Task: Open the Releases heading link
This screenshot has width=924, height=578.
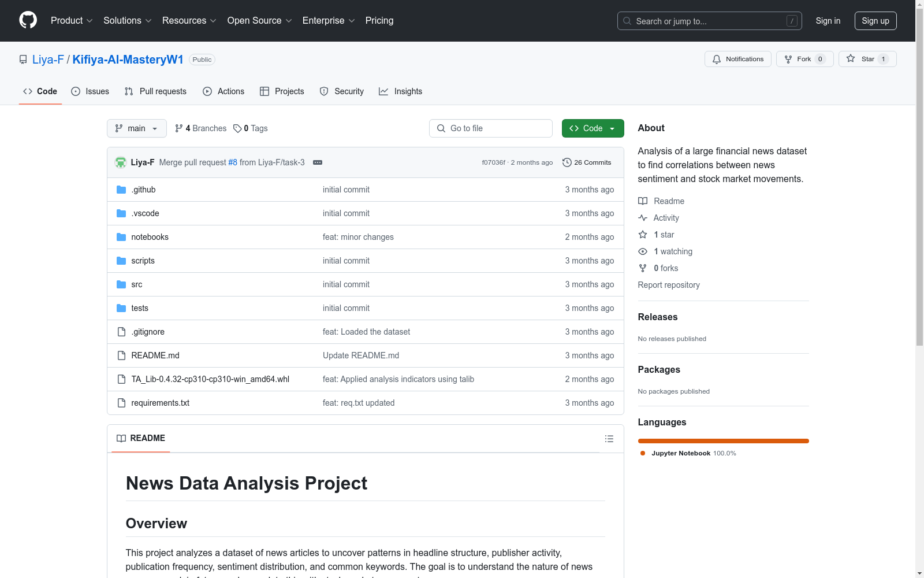Action: click(658, 317)
